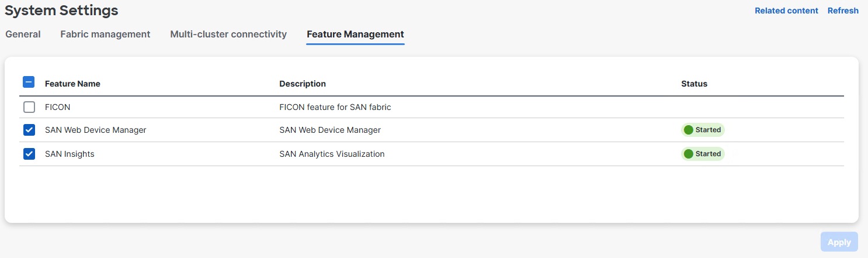The width and height of the screenshot is (868, 258).
Task: Click the Status column header
Action: click(x=694, y=84)
